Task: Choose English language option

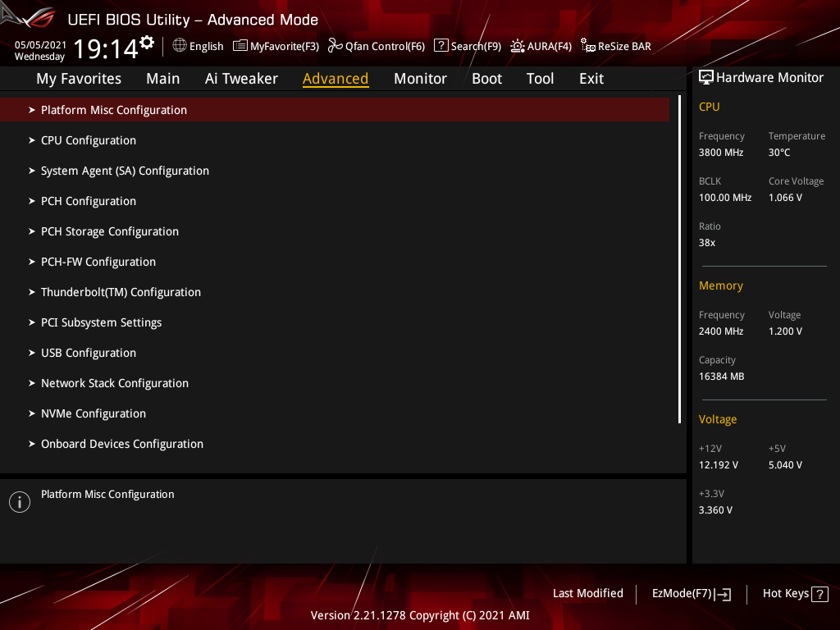Action: point(206,47)
